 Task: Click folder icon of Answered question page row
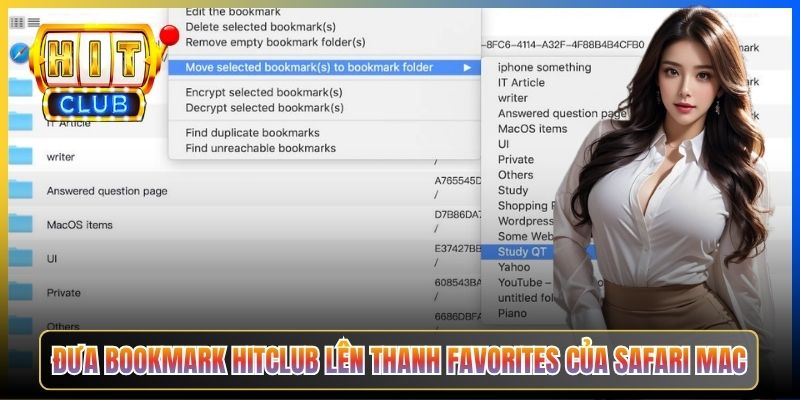20,190
